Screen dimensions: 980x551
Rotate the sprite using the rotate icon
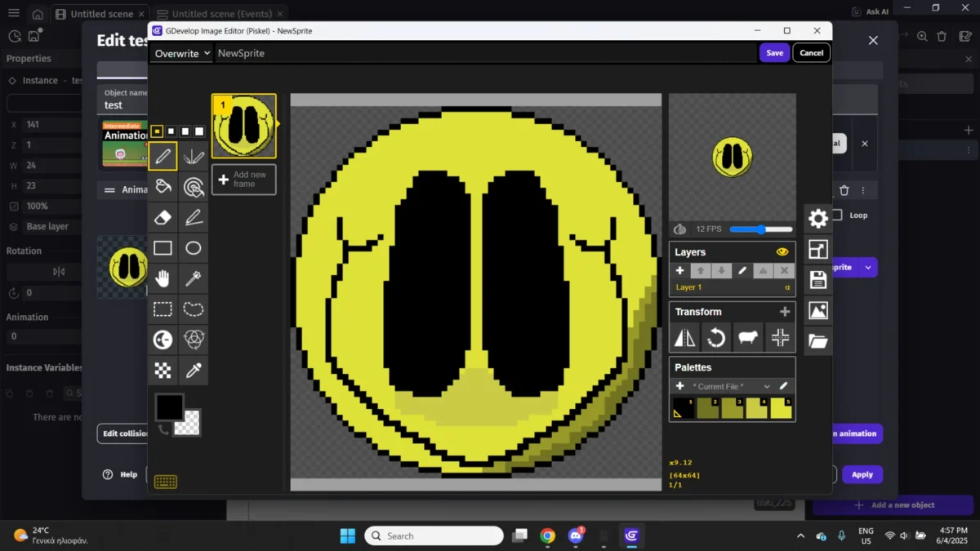716,337
